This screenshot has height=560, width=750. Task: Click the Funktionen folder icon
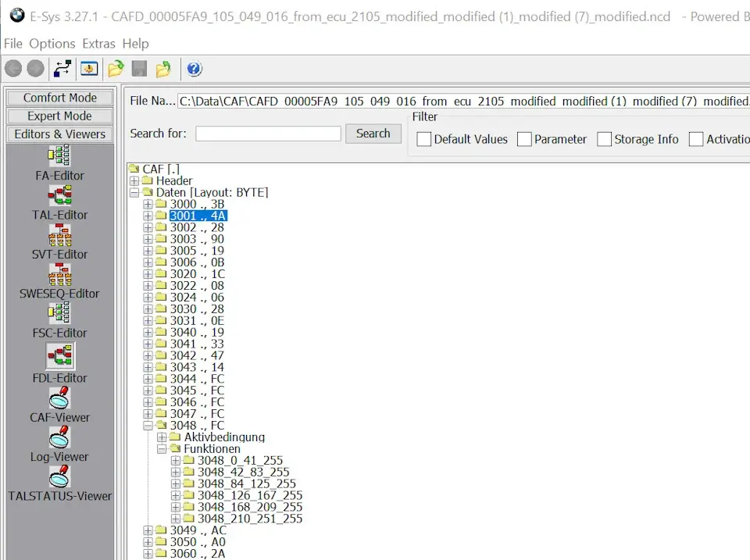pos(176,448)
